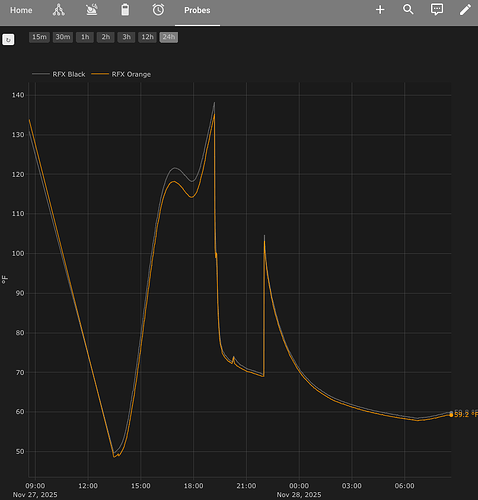Select the 24h time range

click(169, 37)
